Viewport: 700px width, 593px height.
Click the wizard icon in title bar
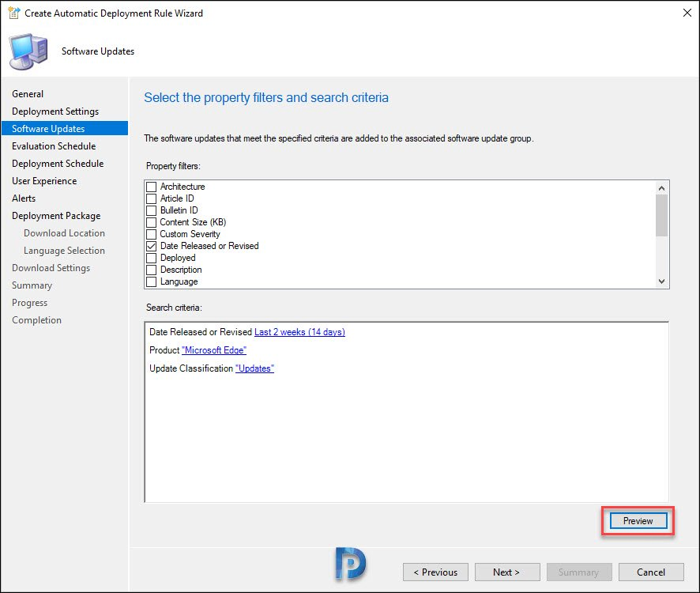tap(14, 13)
